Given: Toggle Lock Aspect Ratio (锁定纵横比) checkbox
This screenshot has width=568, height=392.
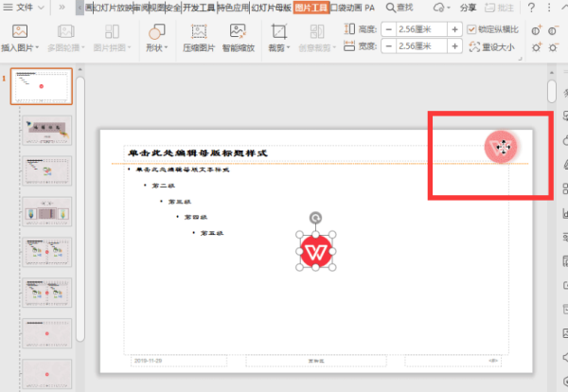Looking at the screenshot, I should tap(471, 29).
